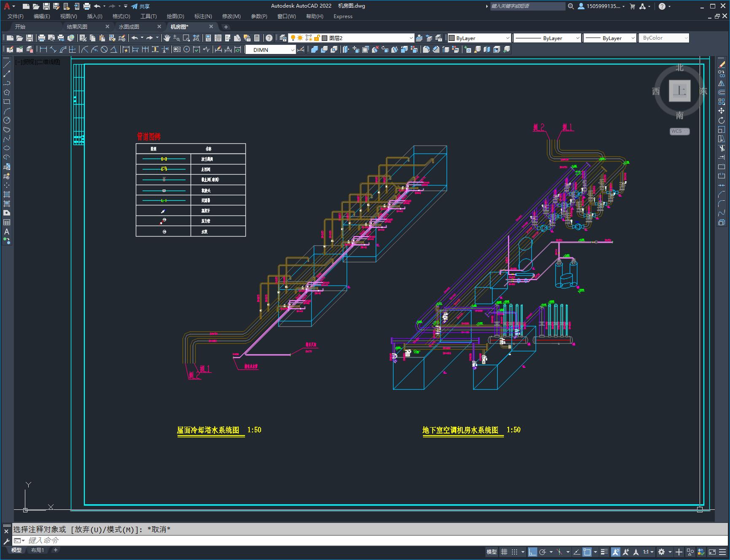The height and width of the screenshot is (560, 730).
Task: Select the Hatch tool
Action: tap(7, 194)
